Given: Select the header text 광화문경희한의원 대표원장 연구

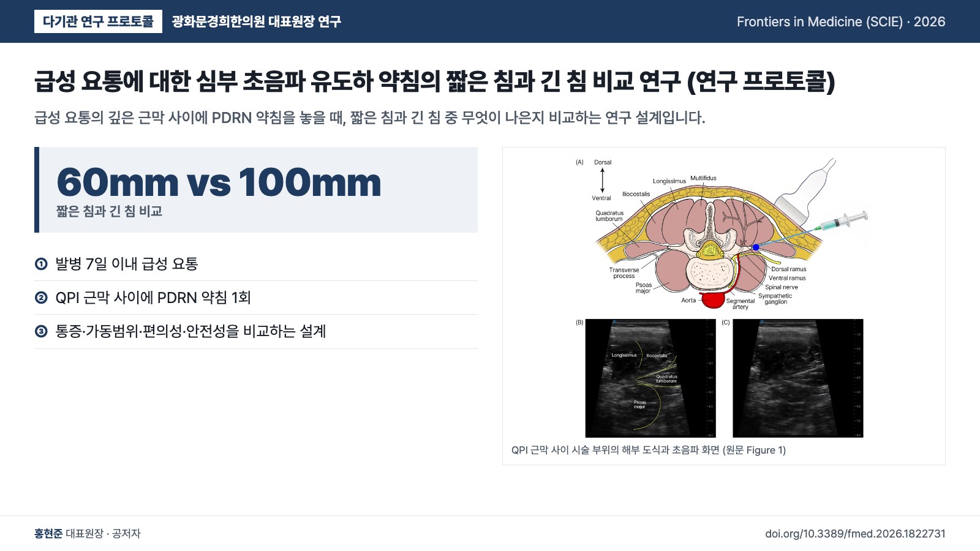Looking at the screenshot, I should 256,21.
